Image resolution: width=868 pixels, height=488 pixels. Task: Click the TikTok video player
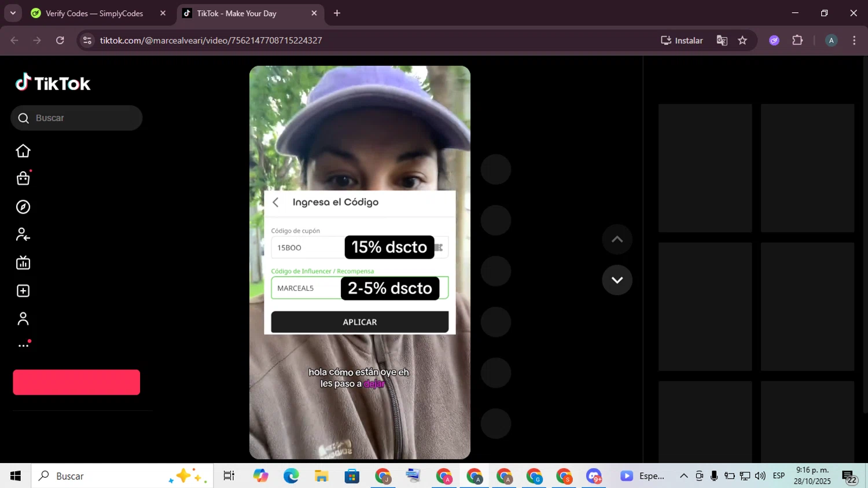360,262
